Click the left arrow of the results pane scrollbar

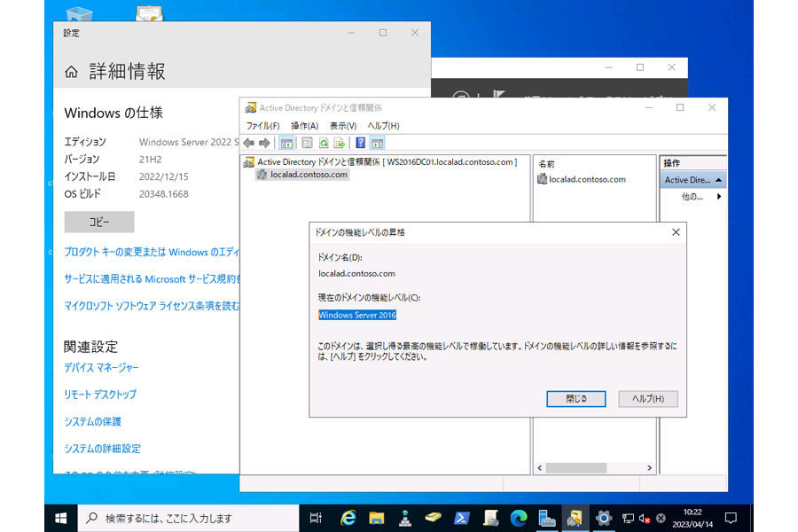[x=540, y=468]
